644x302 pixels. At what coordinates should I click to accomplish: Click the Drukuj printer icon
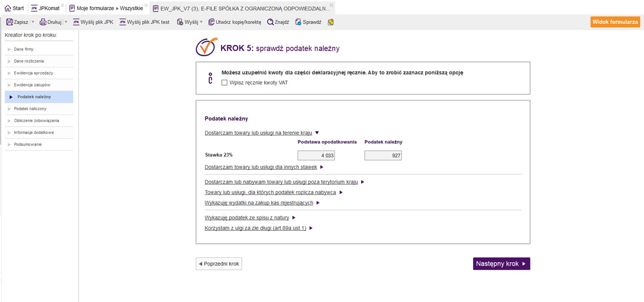[43, 22]
